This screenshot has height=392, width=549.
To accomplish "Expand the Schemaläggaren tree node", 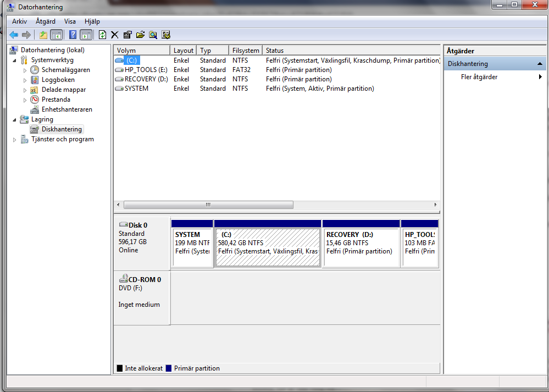I will (25, 70).
